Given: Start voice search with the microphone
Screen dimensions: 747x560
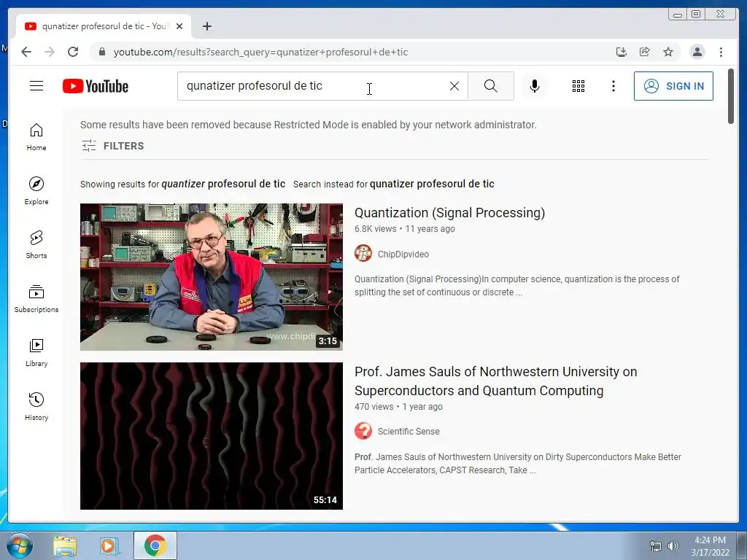Looking at the screenshot, I should point(535,86).
